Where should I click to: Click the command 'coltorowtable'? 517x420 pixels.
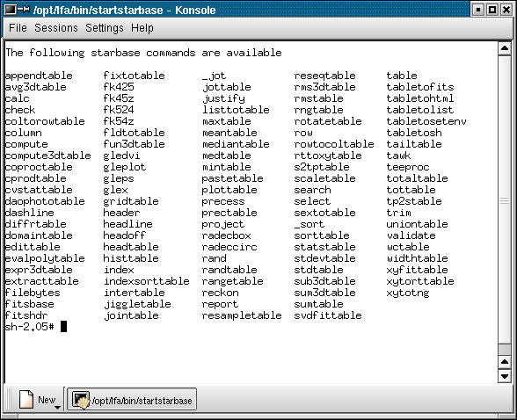[x=45, y=121]
